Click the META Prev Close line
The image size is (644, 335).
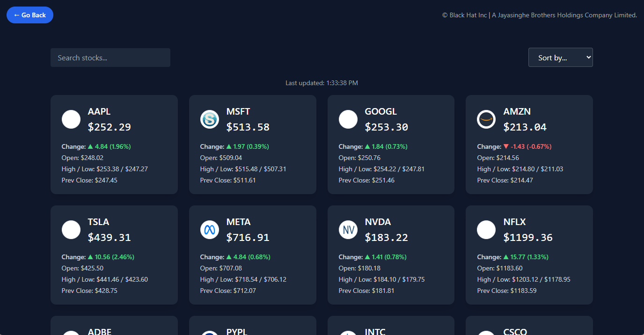pyautogui.click(x=228, y=291)
